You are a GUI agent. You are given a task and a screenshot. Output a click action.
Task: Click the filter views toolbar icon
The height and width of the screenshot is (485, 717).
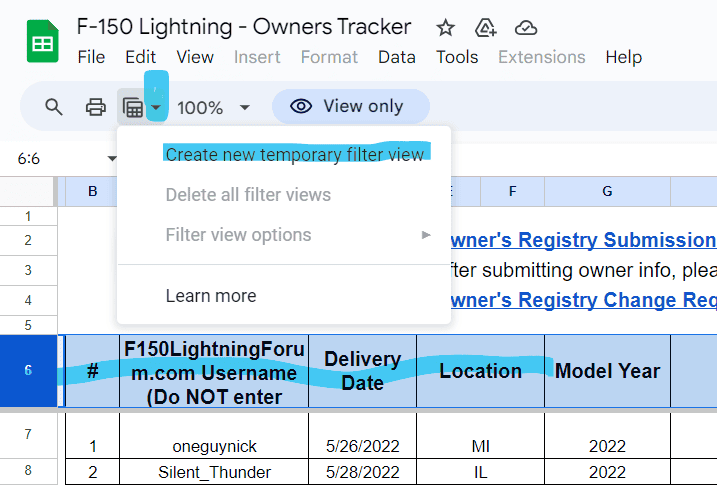(132, 107)
